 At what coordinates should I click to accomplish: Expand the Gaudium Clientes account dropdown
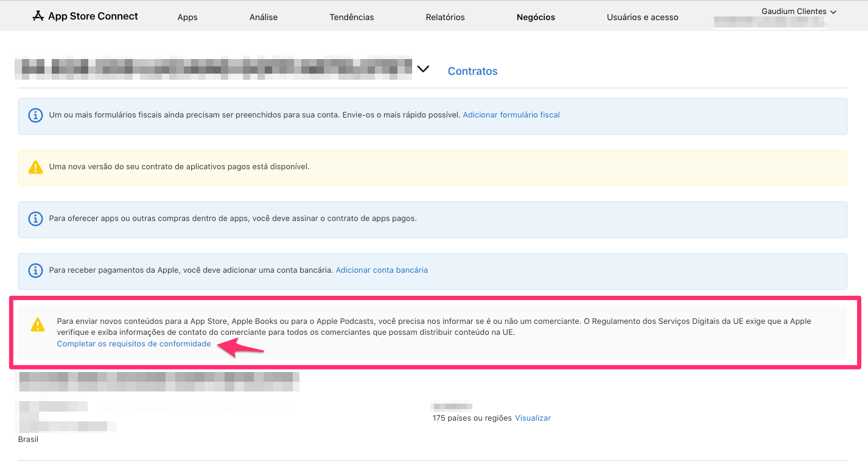click(799, 12)
